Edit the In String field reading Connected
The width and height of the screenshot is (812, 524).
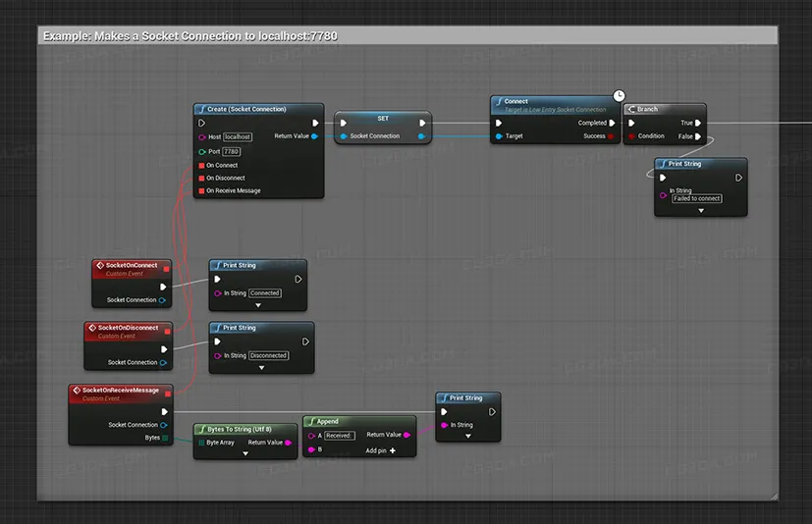[265, 293]
